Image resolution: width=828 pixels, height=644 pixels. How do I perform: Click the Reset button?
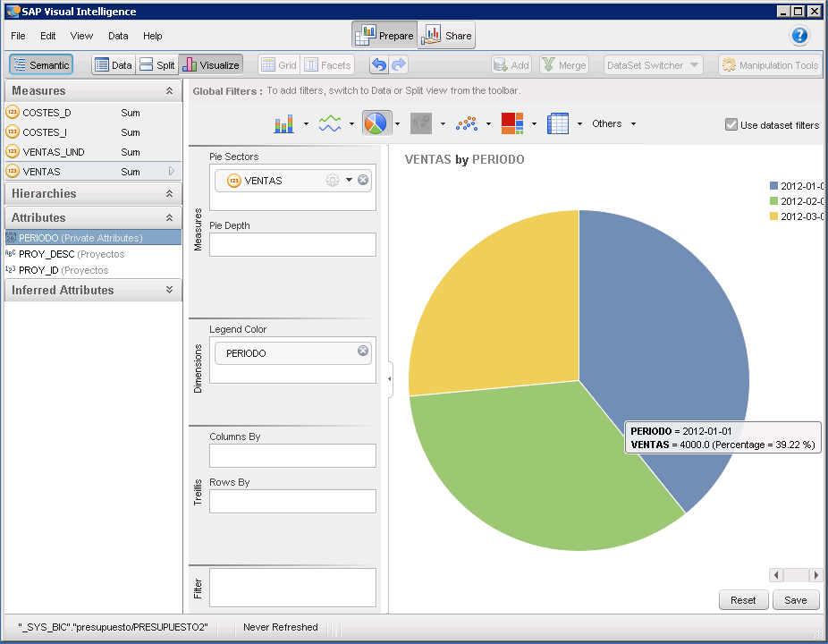[743, 600]
